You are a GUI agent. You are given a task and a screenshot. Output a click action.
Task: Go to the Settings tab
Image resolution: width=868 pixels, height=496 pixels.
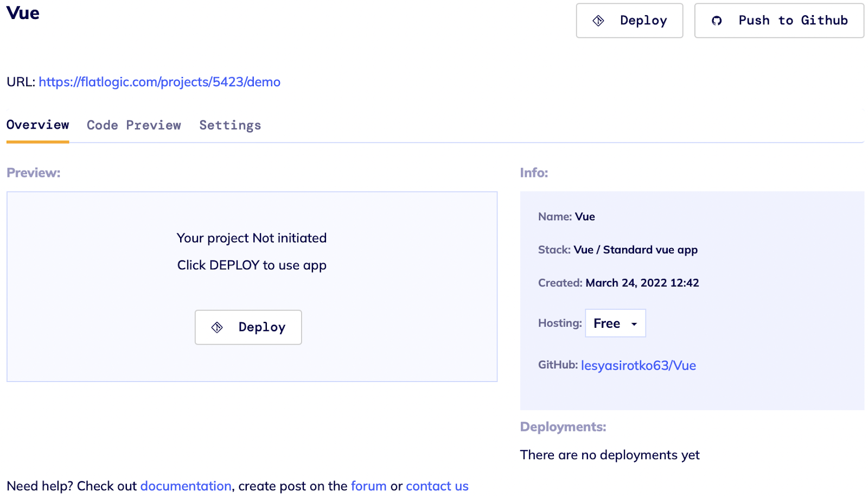click(230, 125)
